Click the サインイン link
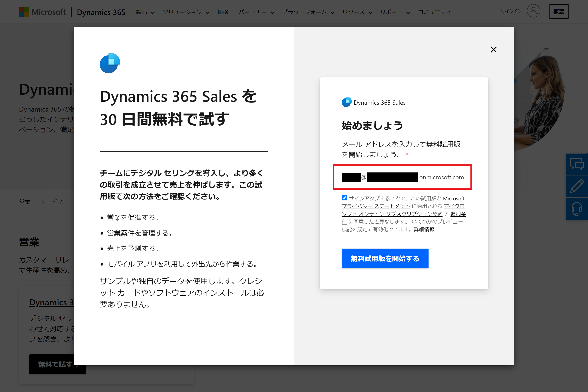588x392 pixels. pos(511,11)
